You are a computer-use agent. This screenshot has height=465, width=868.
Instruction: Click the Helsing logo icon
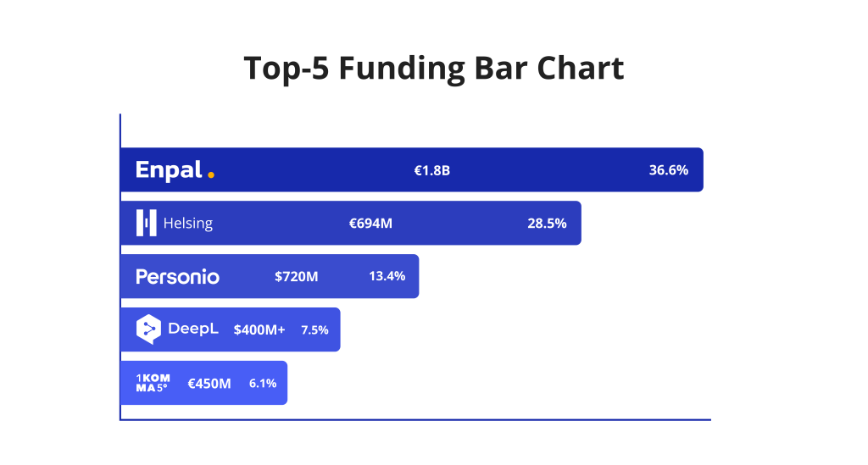tap(146, 223)
